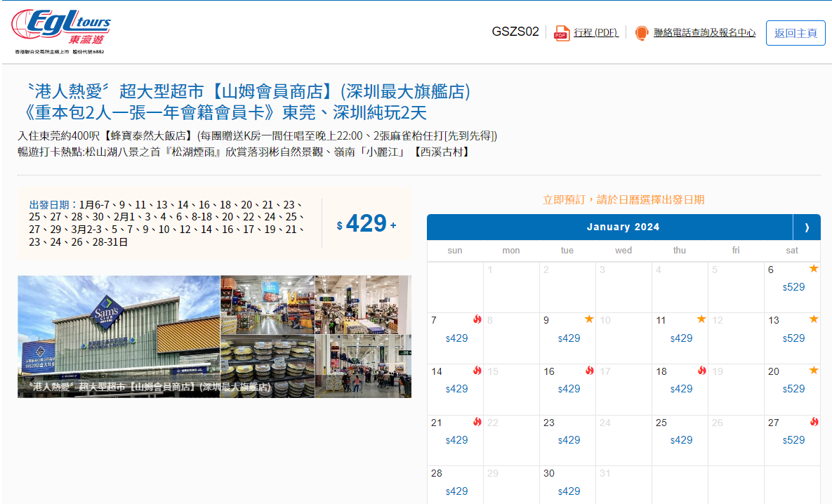Screen dimensions: 832x504
Task: Click the flame icon on January 21
Action: click(x=477, y=421)
